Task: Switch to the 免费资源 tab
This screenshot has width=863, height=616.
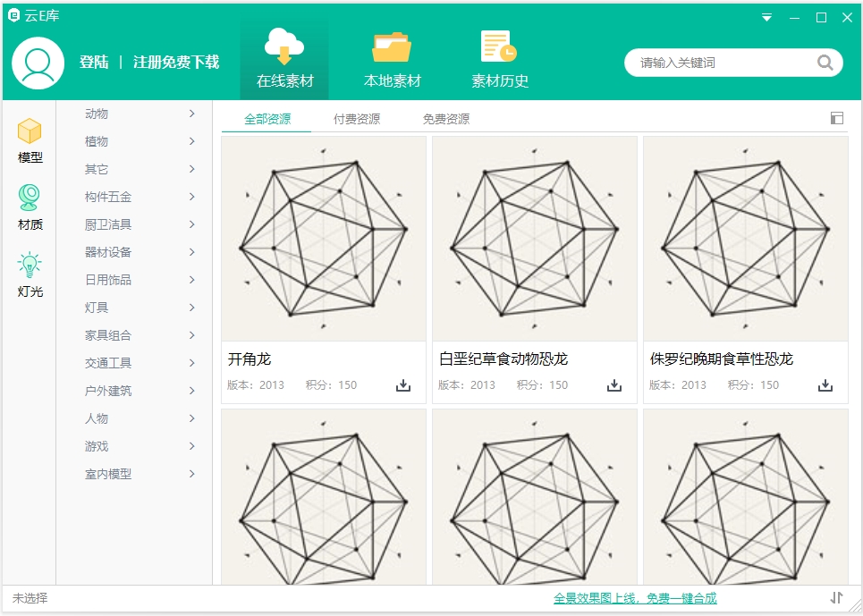Action: tap(446, 119)
